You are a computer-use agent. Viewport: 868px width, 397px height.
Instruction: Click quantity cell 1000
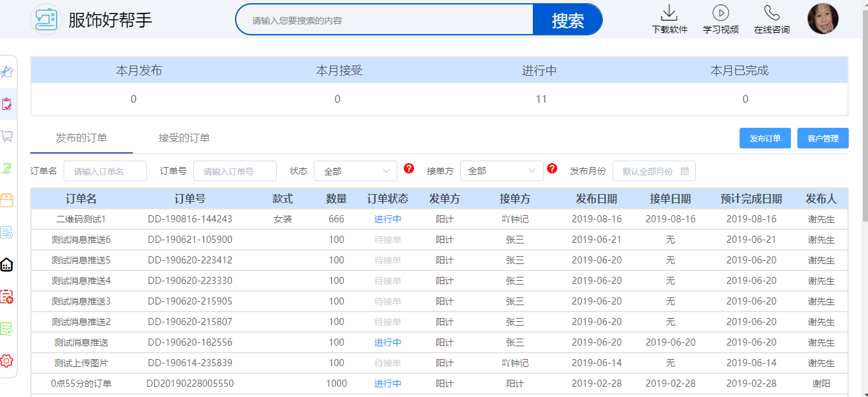[336, 384]
